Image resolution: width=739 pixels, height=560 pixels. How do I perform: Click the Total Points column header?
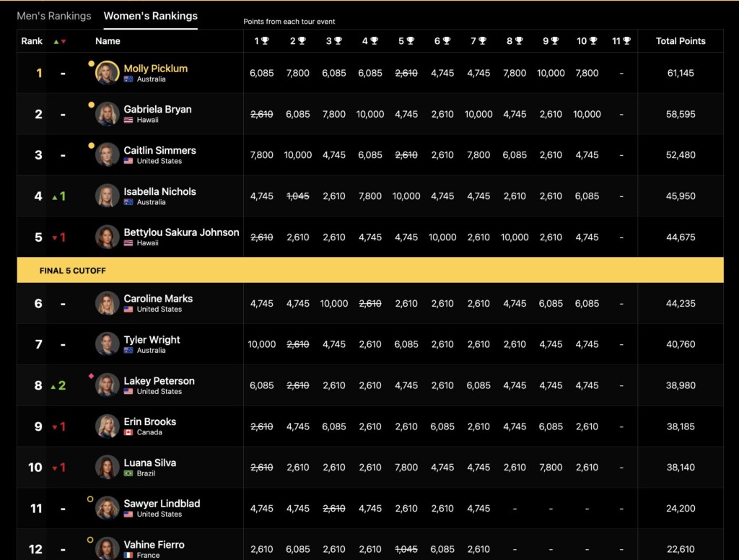point(681,41)
